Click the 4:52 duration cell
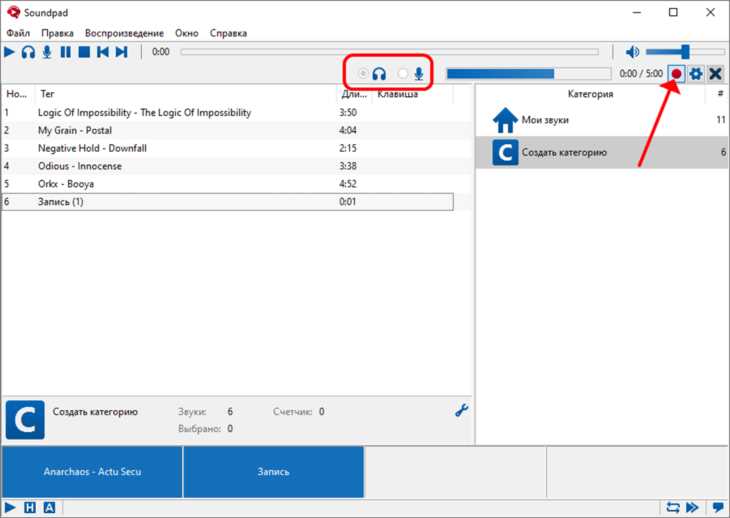The width and height of the screenshot is (730, 518). pyautogui.click(x=348, y=184)
